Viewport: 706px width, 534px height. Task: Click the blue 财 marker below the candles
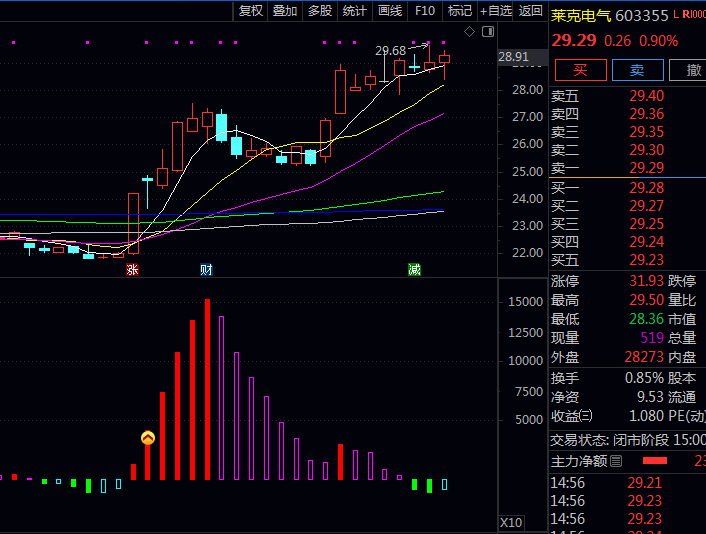[x=206, y=270]
